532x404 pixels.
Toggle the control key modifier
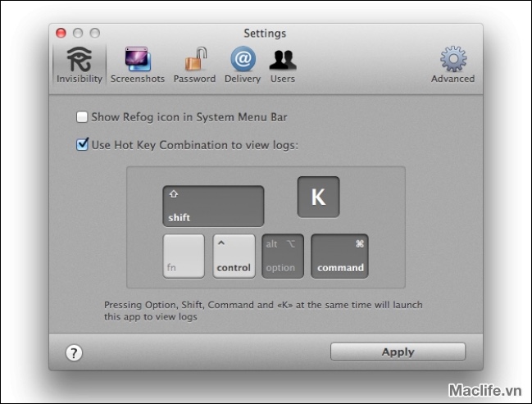(x=234, y=256)
